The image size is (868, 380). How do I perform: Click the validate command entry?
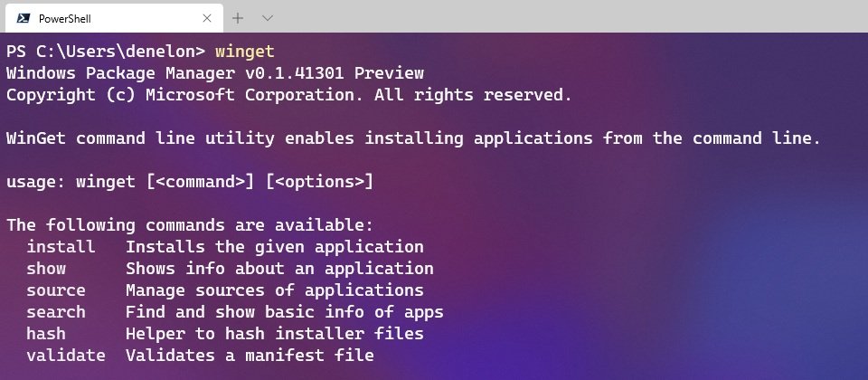click(x=66, y=355)
